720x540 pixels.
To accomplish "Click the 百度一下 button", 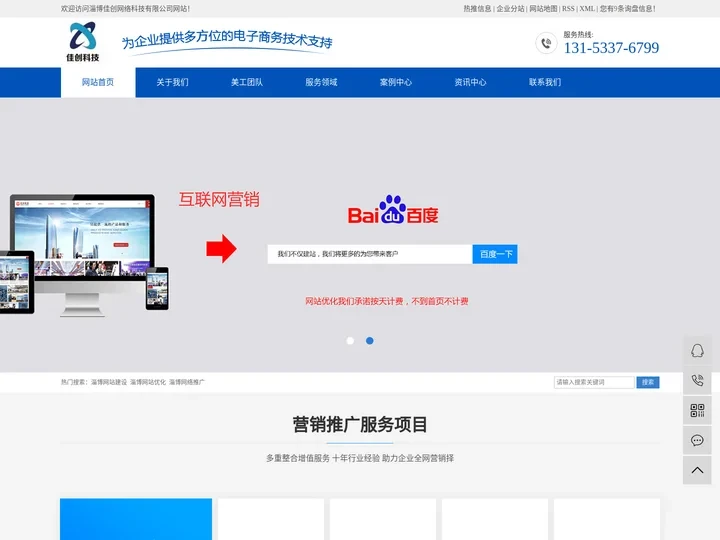I will click(x=495, y=254).
